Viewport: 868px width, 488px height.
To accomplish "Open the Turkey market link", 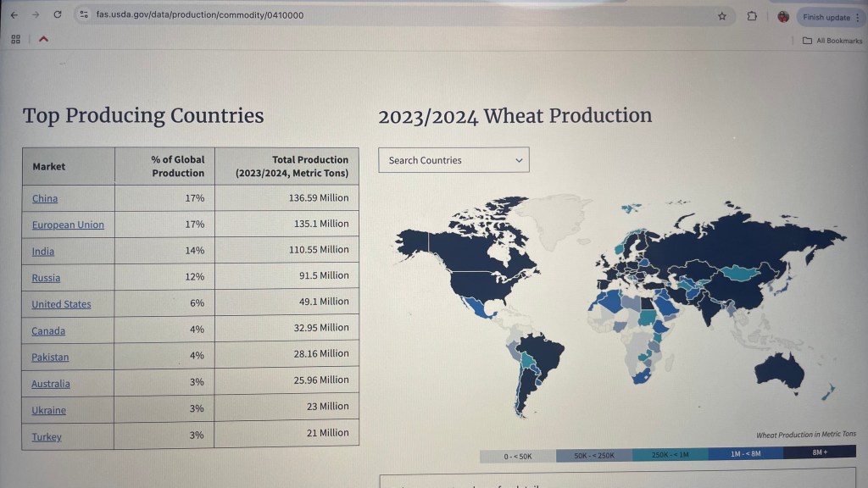I will click(x=47, y=437).
